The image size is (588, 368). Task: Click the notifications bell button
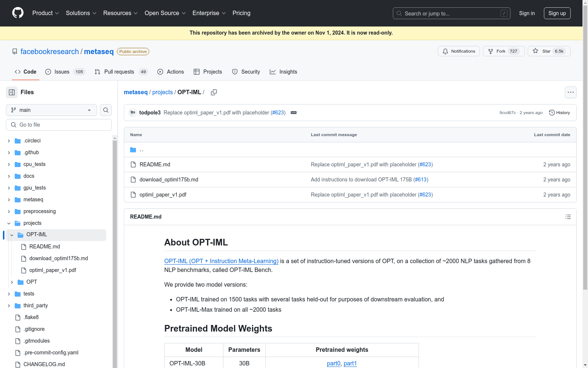click(x=459, y=51)
